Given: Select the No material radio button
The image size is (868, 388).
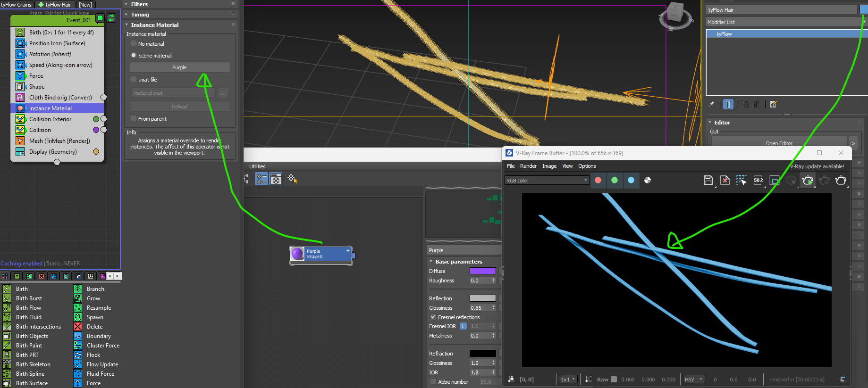Looking at the screenshot, I should [x=134, y=44].
